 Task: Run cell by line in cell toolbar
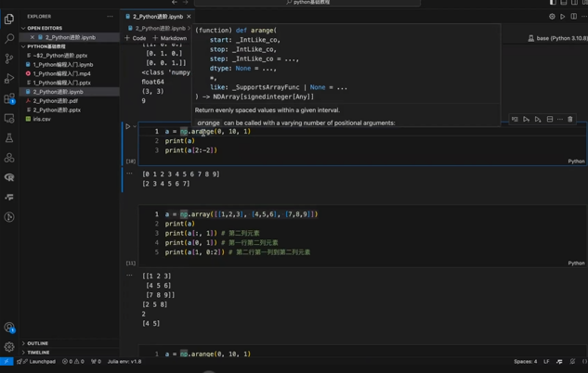[x=515, y=119]
